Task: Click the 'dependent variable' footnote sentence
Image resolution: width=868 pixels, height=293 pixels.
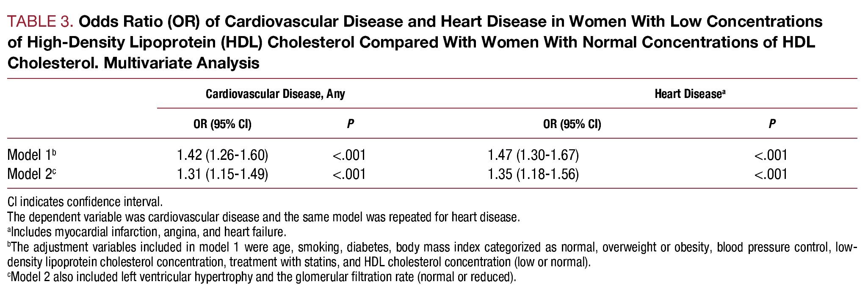Action: coord(263,217)
